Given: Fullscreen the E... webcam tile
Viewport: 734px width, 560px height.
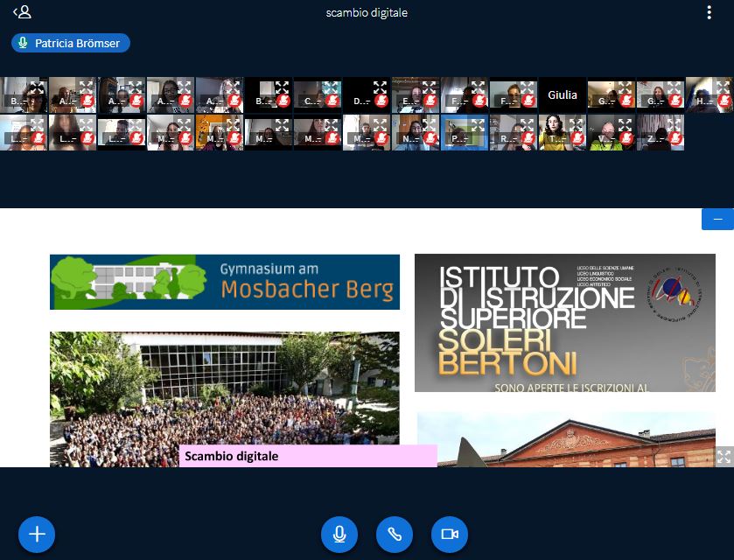Looking at the screenshot, I should (x=429, y=87).
